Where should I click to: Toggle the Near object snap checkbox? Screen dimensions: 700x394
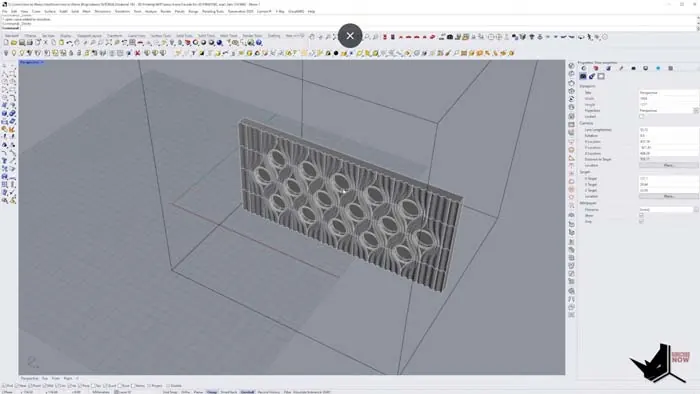pos(17,386)
